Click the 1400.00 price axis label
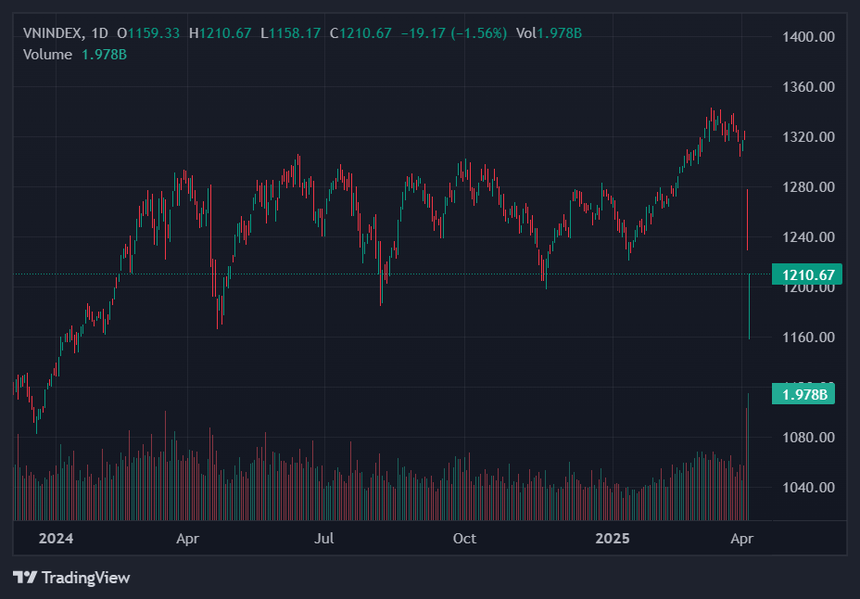 809,37
